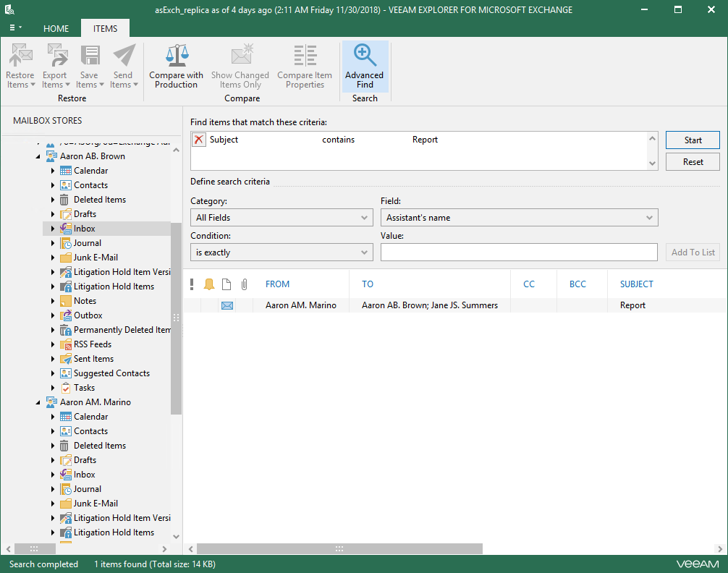Select Contacts under Aaron AM. Marino
The width and height of the screenshot is (728, 573).
pos(91,431)
